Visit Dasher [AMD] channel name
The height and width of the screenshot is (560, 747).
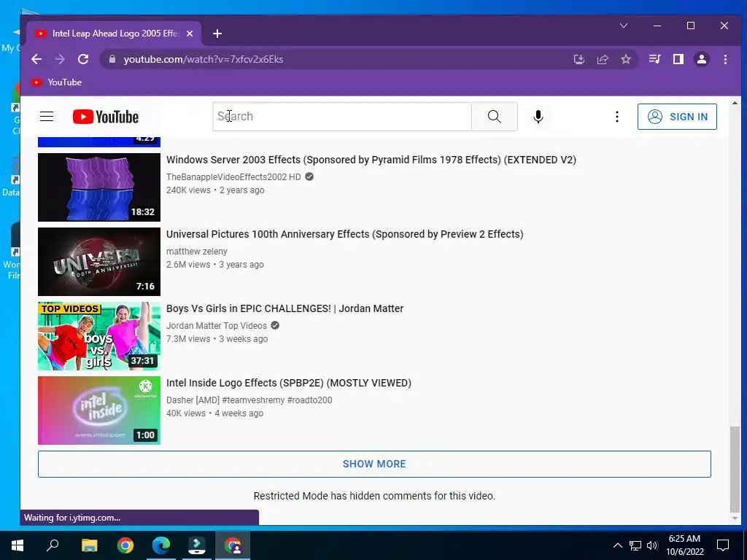tap(249, 400)
